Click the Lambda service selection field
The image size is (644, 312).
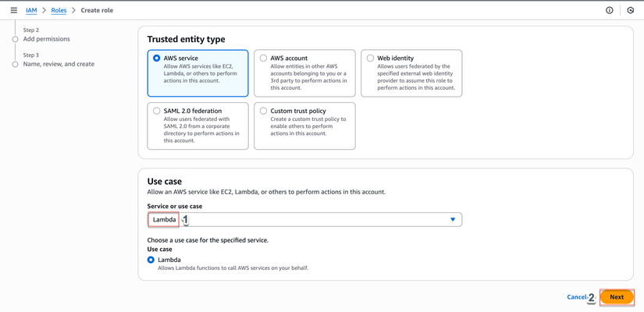click(x=312, y=220)
